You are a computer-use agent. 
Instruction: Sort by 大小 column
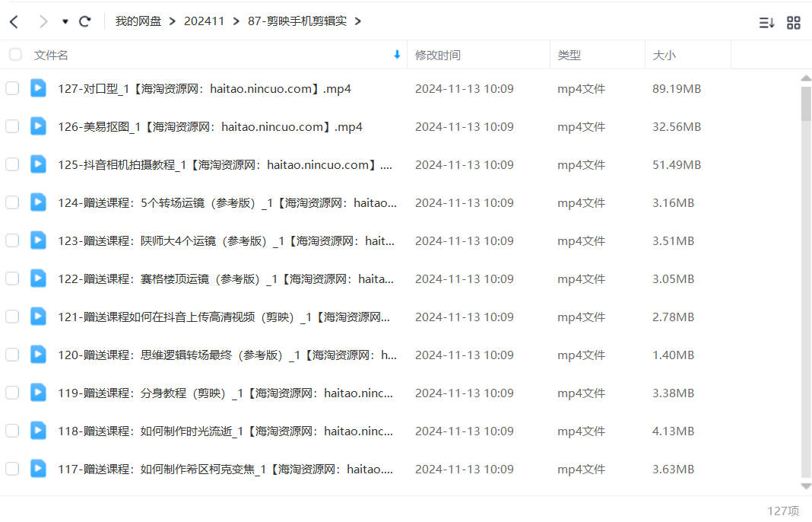coord(664,55)
